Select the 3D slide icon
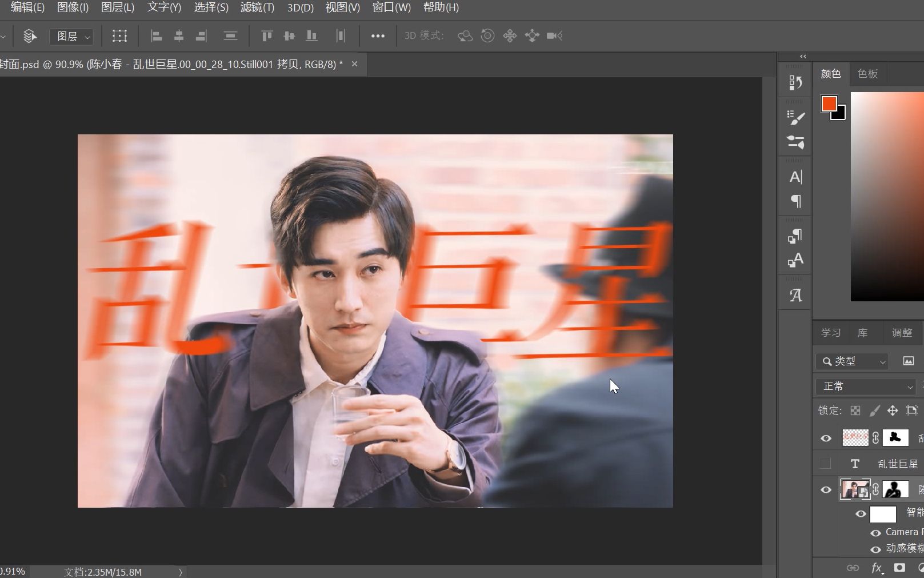Viewport: 924px width, 578px height. pyautogui.click(x=532, y=36)
